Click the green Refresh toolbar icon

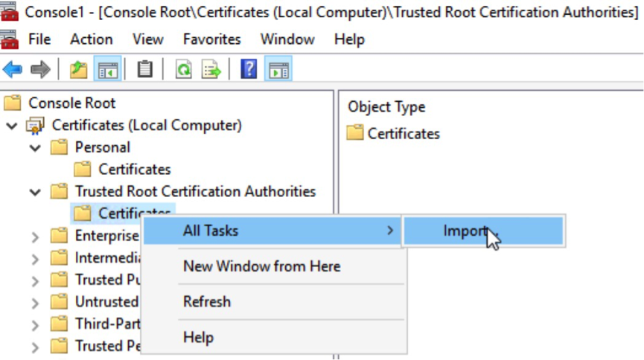tap(183, 70)
